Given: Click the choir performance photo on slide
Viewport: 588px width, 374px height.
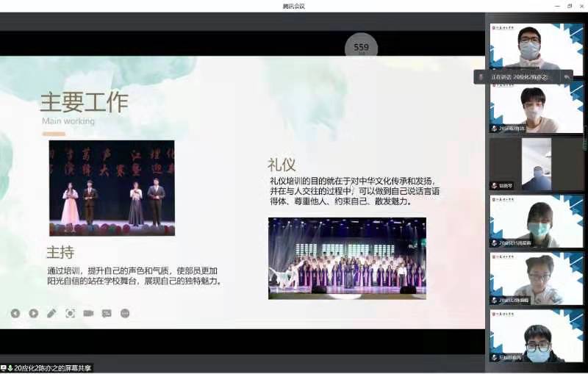Looking at the screenshot, I should pos(346,257).
